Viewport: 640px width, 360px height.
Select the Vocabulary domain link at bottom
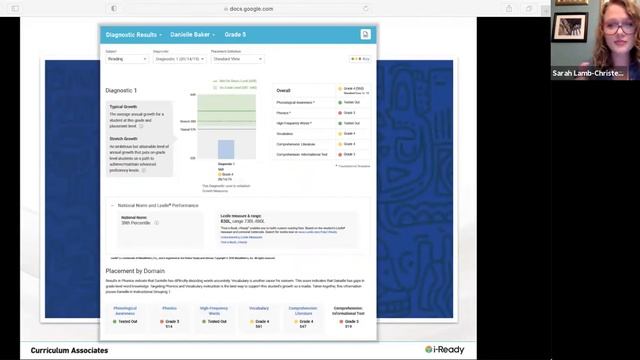coord(259,308)
